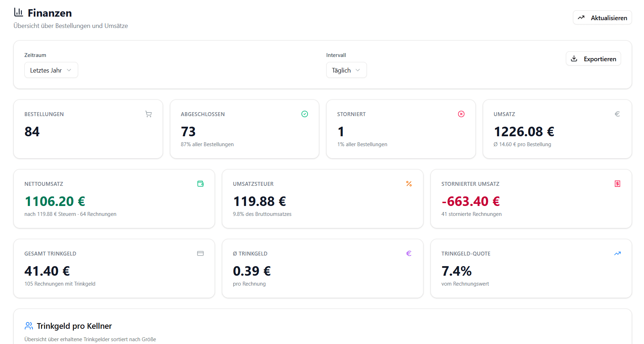Click the credit card icon in Gesamt Trinkgeld card

click(x=200, y=253)
